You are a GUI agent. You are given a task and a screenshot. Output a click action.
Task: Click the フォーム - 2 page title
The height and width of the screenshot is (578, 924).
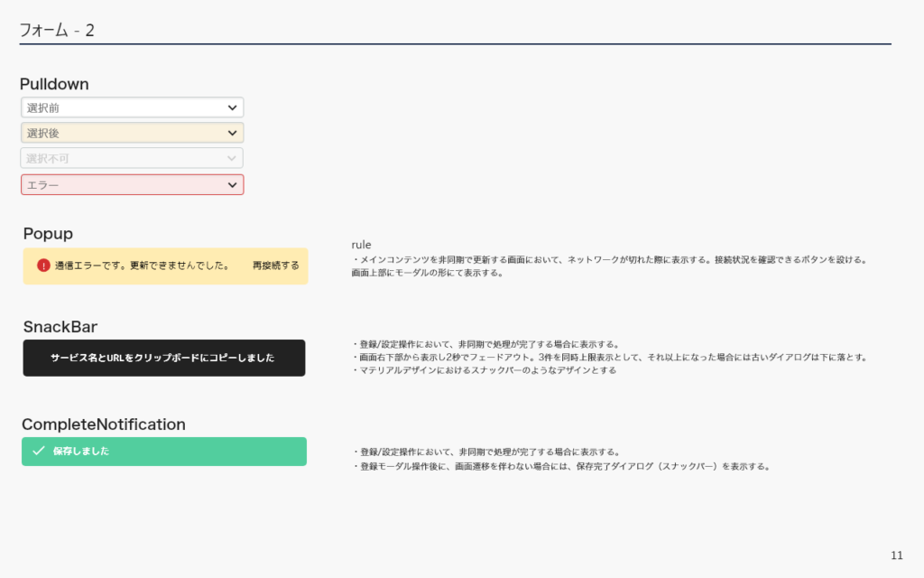pos(57,30)
